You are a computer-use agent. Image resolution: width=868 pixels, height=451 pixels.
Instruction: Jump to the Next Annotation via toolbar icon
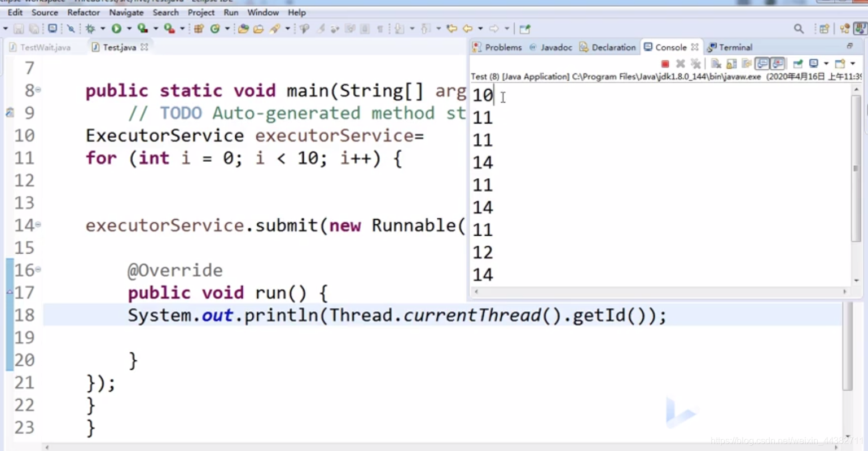pos(399,29)
